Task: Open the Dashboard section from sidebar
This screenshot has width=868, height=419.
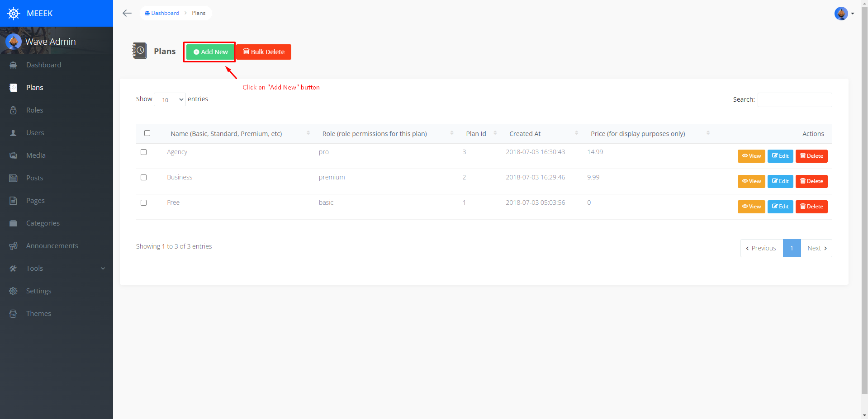Action: pos(14,65)
